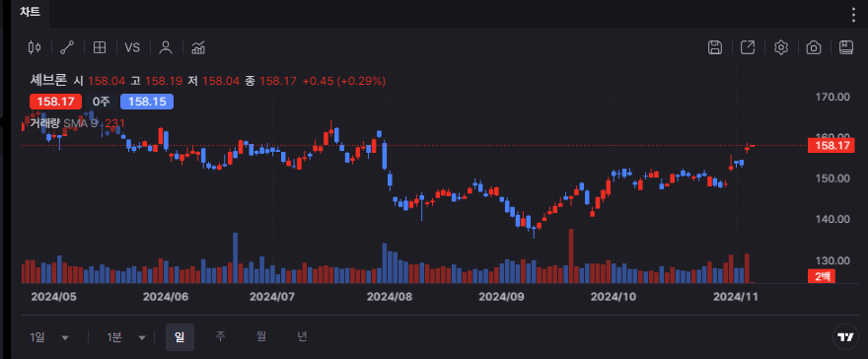Click the +0.45 (+0.29%) change value
The height and width of the screenshot is (359, 868).
(x=344, y=81)
